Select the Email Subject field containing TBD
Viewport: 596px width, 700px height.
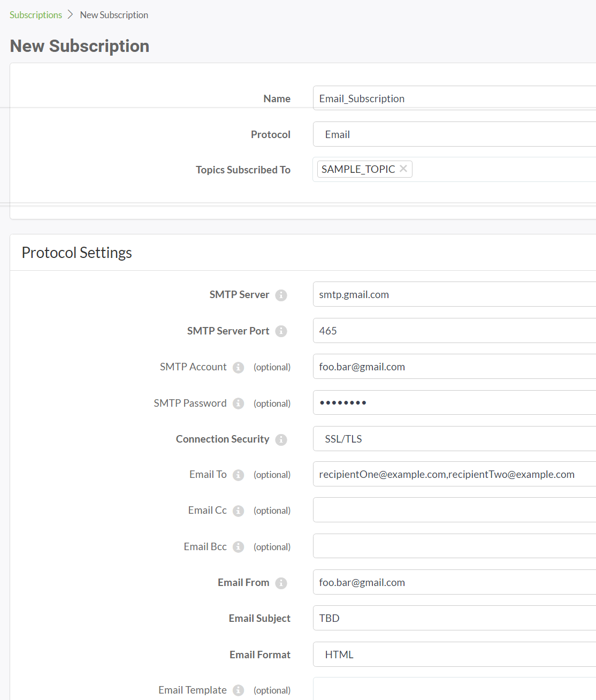(x=454, y=618)
